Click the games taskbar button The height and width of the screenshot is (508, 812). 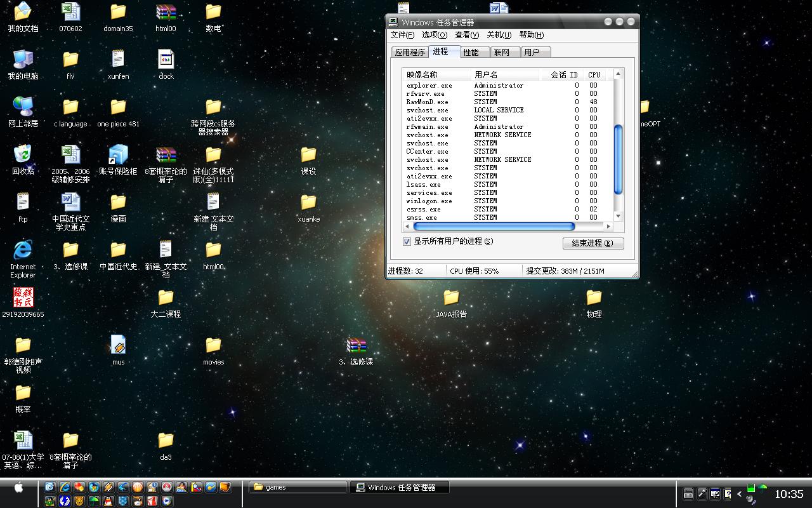pyautogui.click(x=298, y=487)
